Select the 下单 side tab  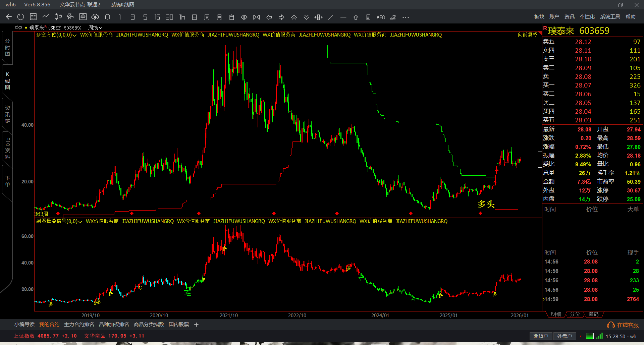tap(7, 181)
